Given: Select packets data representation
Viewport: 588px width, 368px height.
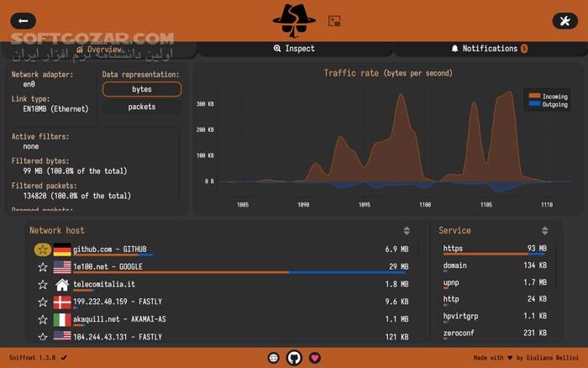Looking at the screenshot, I should click(x=142, y=108).
